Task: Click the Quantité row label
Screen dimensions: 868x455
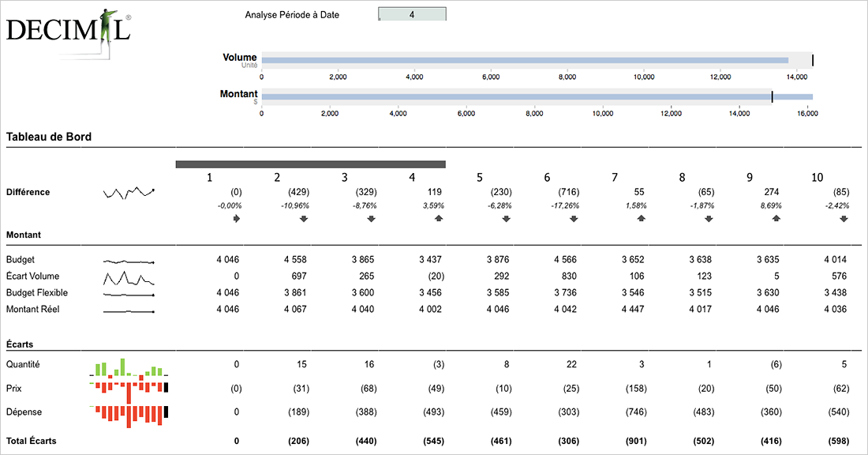Action: 23,364
